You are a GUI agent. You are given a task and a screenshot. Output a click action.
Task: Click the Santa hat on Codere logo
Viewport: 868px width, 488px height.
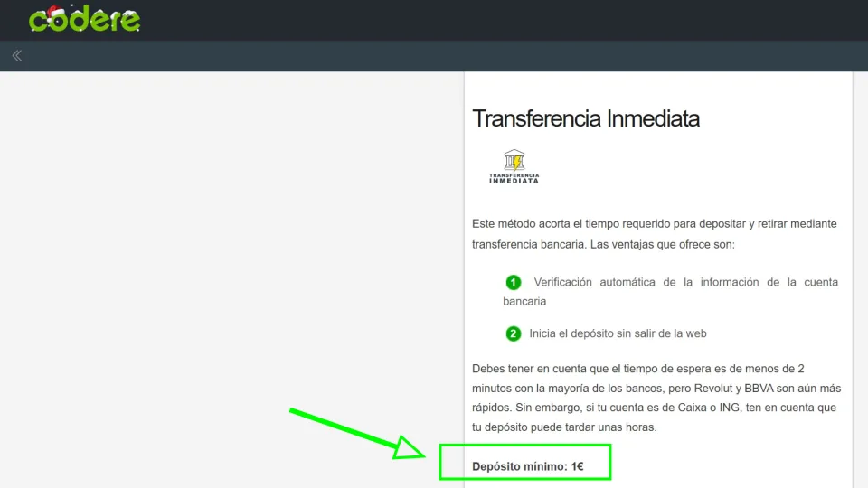(x=56, y=12)
